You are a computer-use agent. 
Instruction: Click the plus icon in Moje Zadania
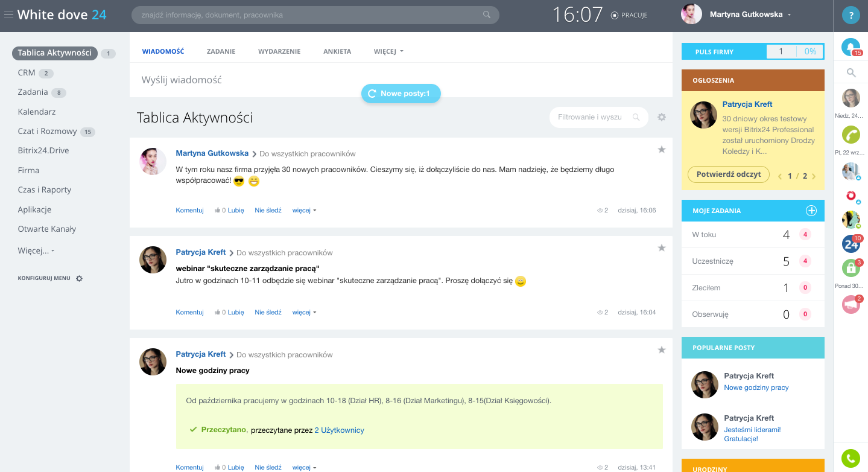(811, 211)
